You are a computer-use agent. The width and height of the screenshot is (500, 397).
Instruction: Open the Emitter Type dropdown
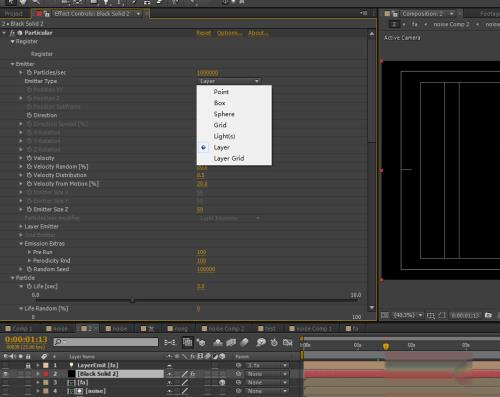pos(229,81)
